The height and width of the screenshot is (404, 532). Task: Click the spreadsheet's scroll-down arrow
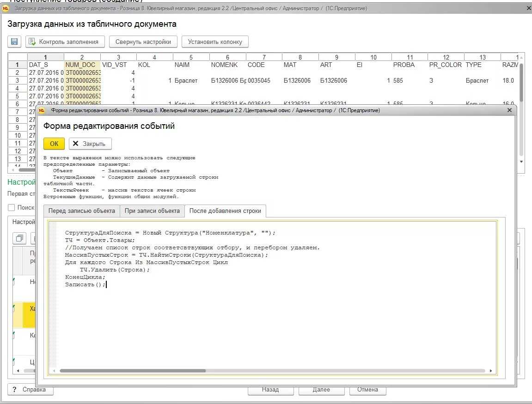[x=521, y=162]
